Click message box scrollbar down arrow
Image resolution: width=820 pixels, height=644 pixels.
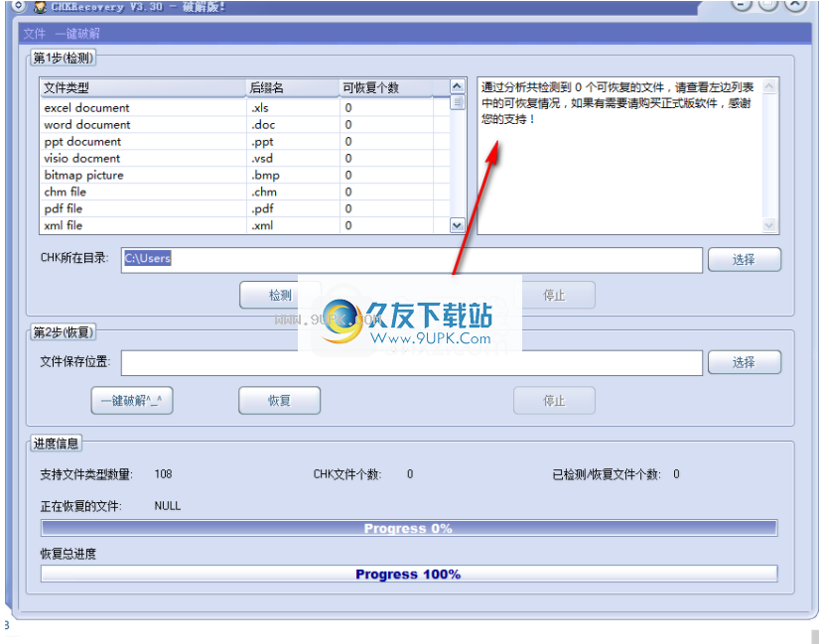tap(769, 225)
